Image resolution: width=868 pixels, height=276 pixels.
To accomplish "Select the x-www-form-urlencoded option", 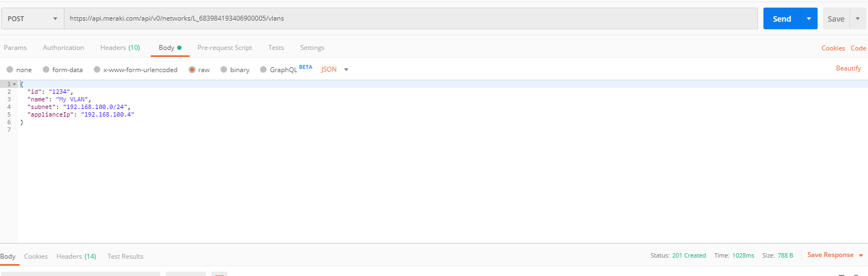I will 135,69.
